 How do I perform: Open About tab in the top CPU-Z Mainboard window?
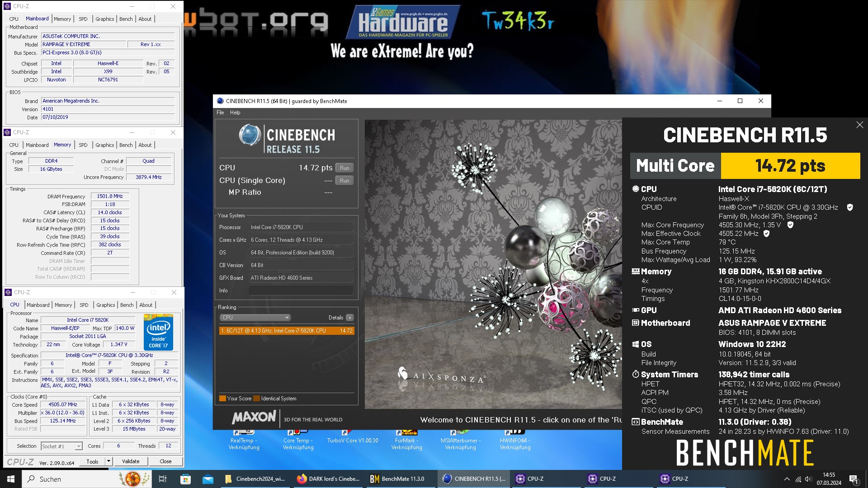145,19
